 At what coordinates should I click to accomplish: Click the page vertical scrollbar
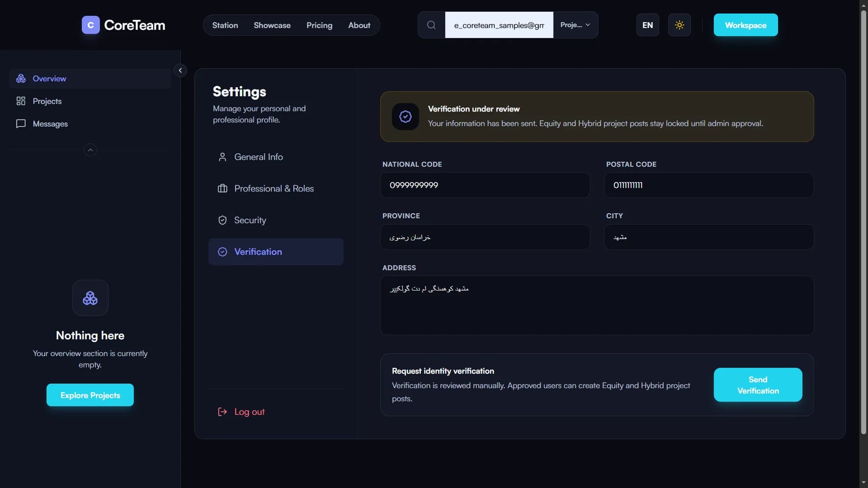(x=863, y=221)
